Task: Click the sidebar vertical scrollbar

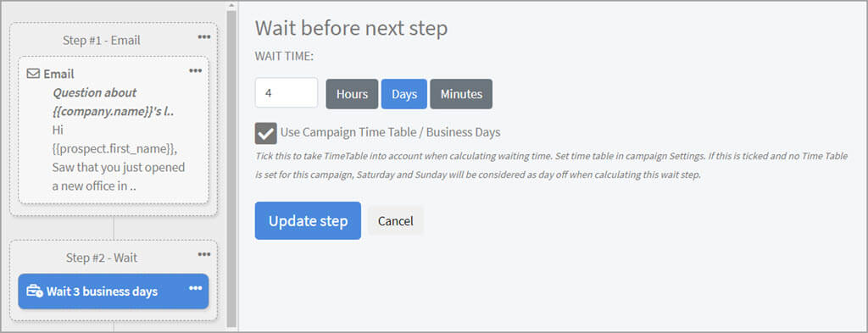Action: pos(231,168)
